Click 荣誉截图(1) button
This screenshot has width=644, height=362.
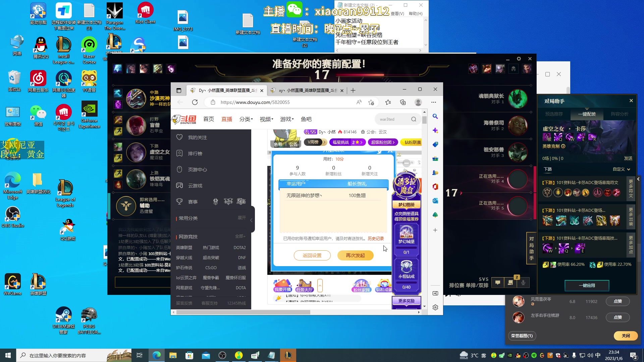click(x=522, y=336)
